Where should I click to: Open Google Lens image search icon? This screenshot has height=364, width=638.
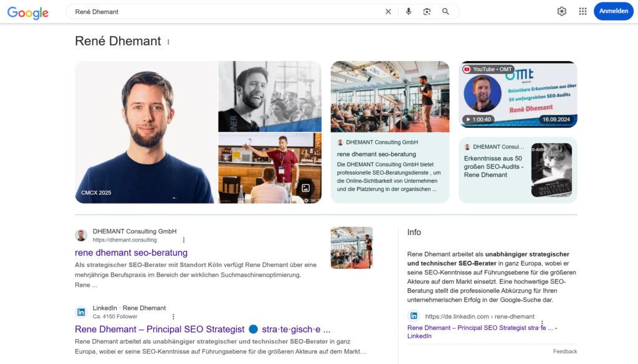427,12
